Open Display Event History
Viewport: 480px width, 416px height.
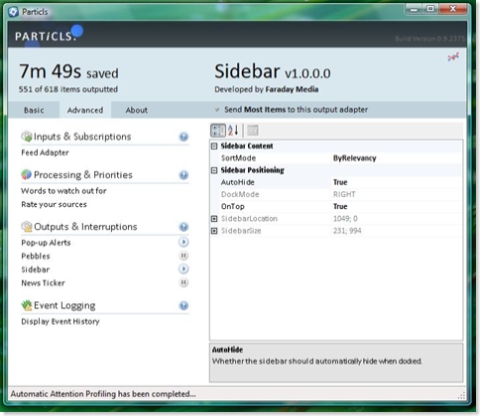[60, 322]
